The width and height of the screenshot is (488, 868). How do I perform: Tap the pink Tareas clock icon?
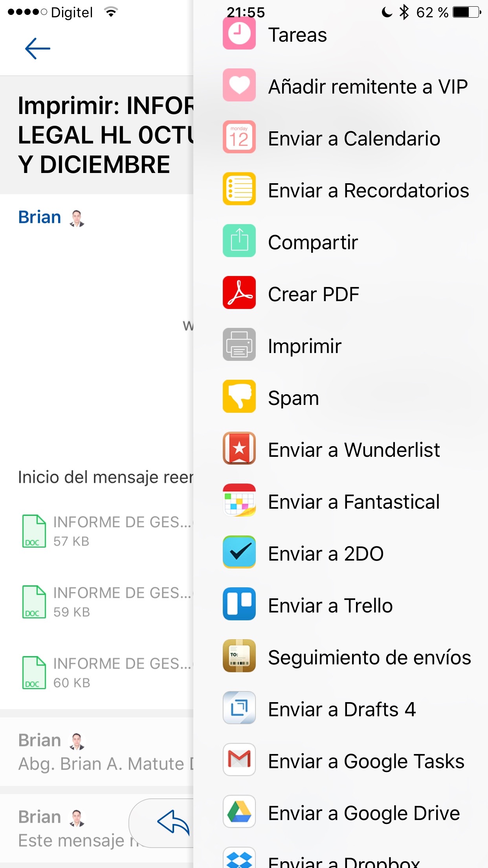pyautogui.click(x=239, y=33)
